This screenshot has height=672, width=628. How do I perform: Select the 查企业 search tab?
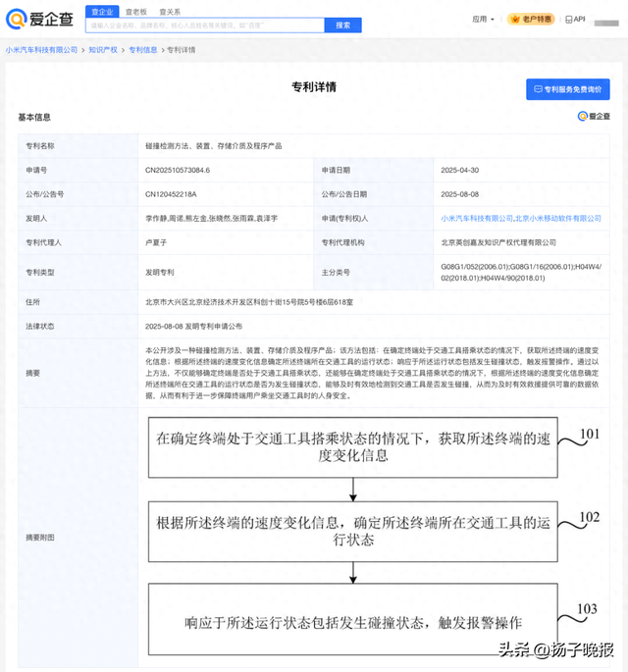(102, 12)
